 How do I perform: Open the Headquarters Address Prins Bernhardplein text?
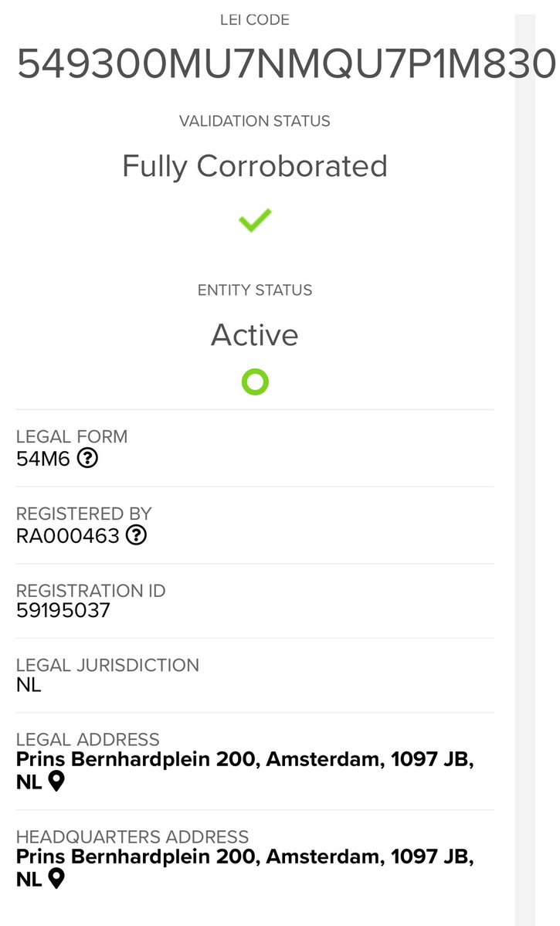244,856
